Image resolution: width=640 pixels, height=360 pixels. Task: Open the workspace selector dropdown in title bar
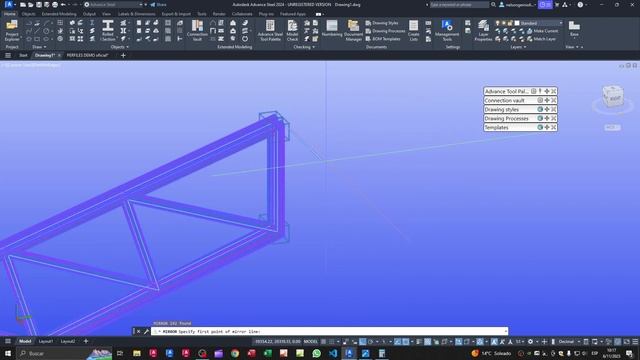141,4
